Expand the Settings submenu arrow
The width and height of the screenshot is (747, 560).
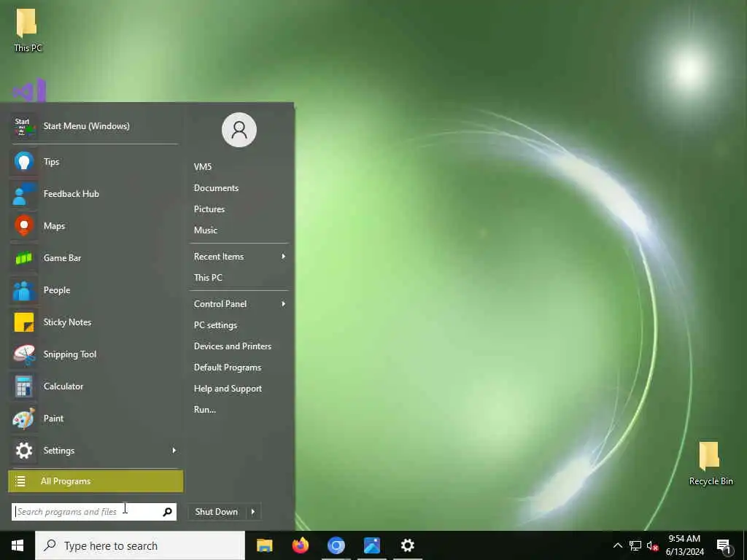[174, 451]
